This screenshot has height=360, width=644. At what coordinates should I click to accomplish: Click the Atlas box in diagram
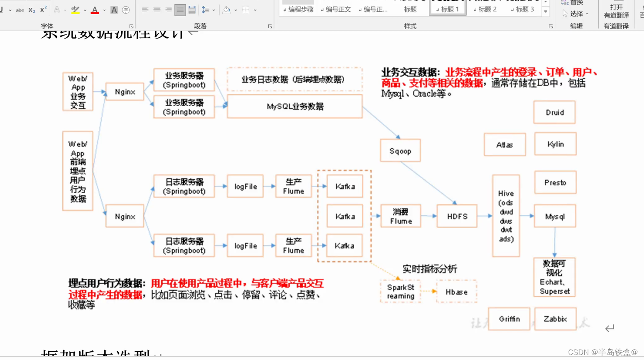click(x=505, y=145)
